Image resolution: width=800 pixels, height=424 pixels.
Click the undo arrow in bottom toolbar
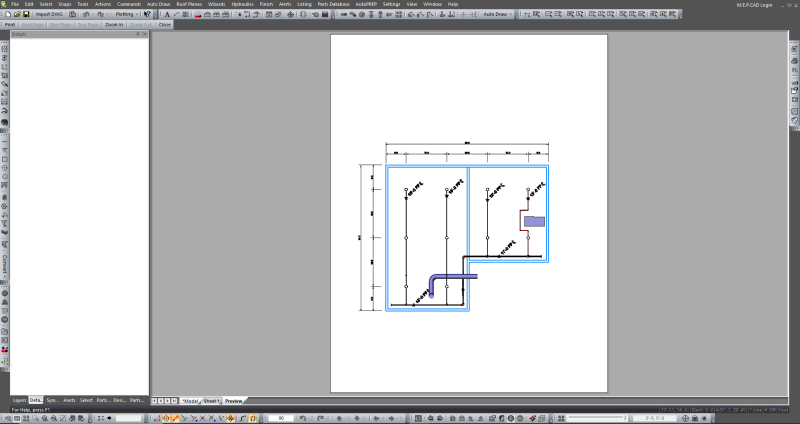pos(303,418)
